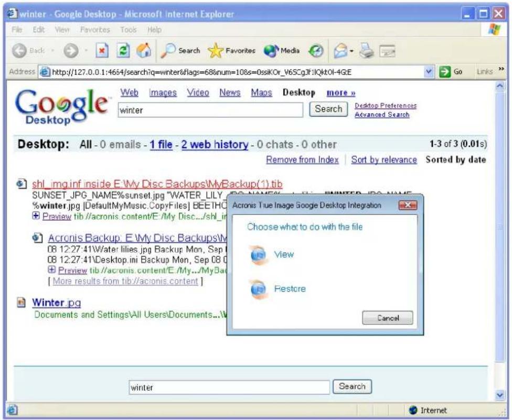Open the Favorites star icon

tap(215, 50)
